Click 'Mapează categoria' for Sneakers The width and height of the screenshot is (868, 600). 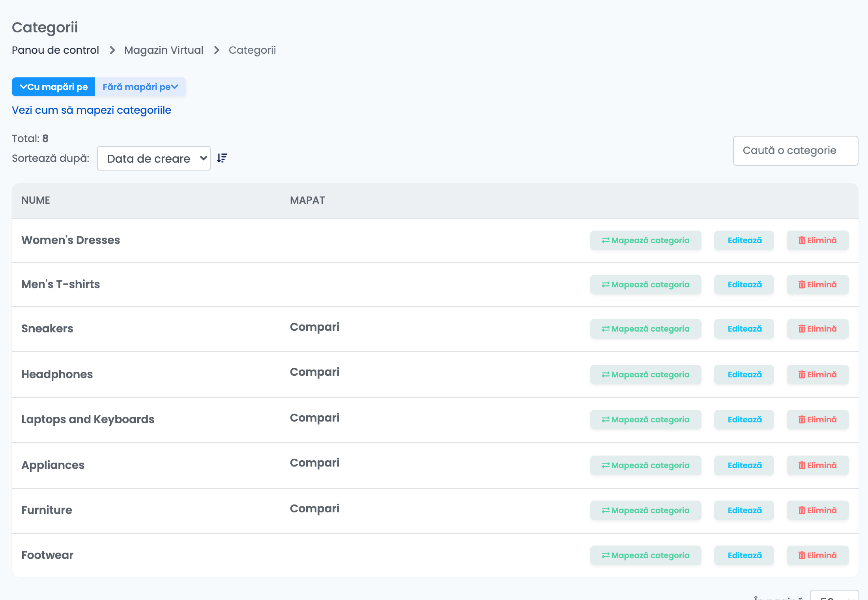(x=646, y=329)
